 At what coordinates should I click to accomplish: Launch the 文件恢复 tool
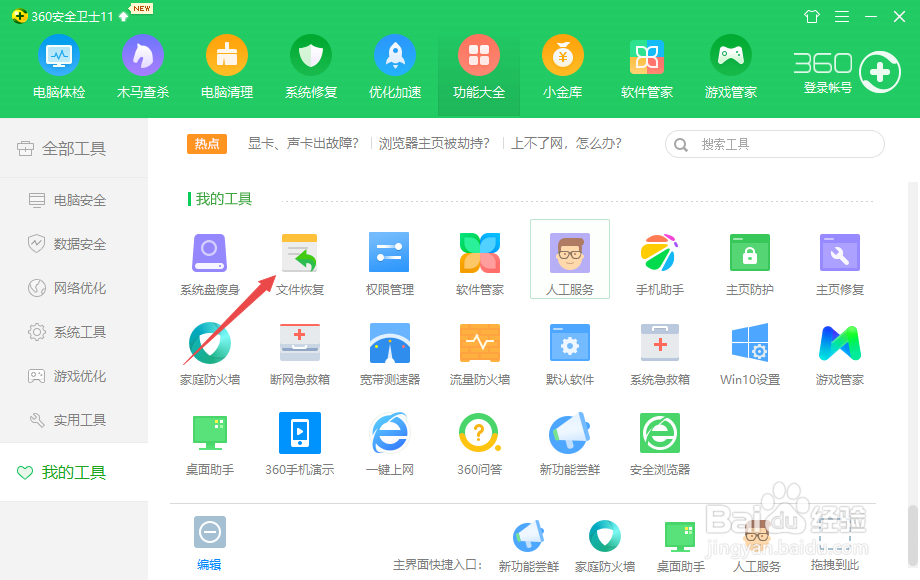point(299,260)
